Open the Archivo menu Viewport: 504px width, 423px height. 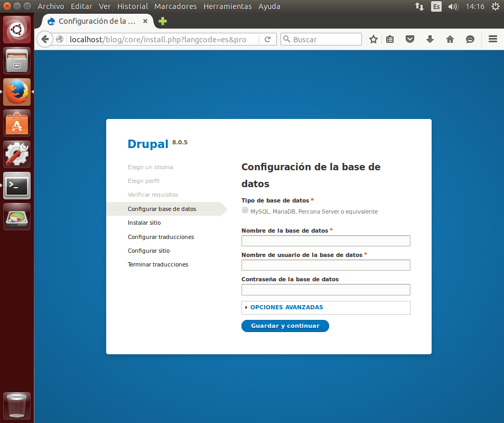pyautogui.click(x=51, y=6)
